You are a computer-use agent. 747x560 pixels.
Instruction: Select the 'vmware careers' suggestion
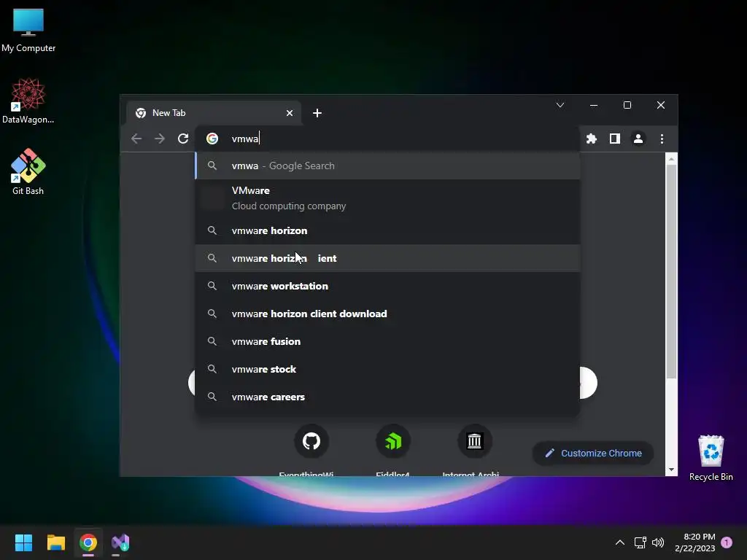(x=387, y=397)
